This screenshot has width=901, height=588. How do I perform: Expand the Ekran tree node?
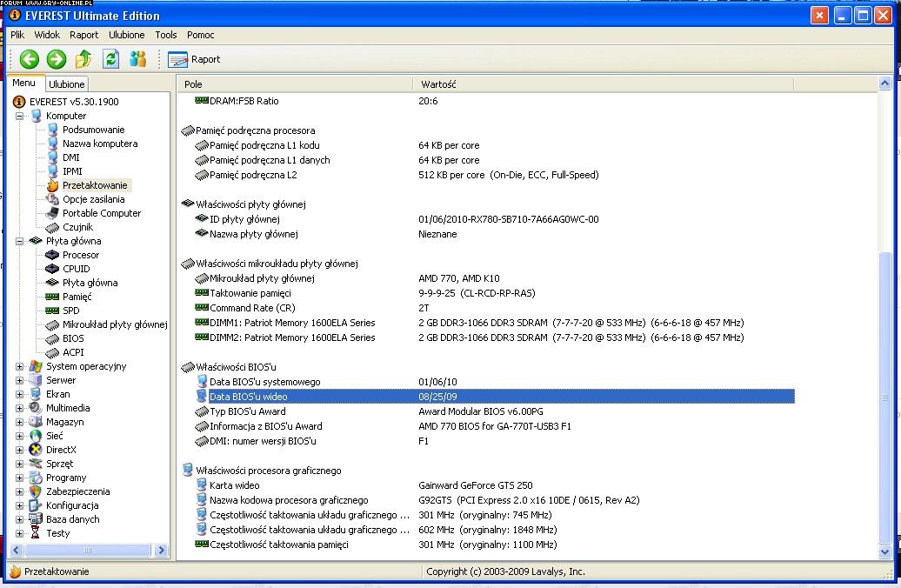19,394
